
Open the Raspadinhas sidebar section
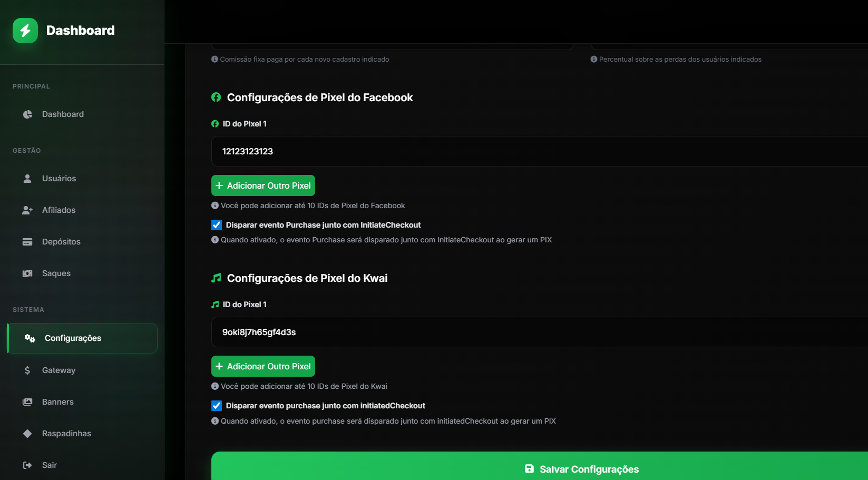click(66, 434)
